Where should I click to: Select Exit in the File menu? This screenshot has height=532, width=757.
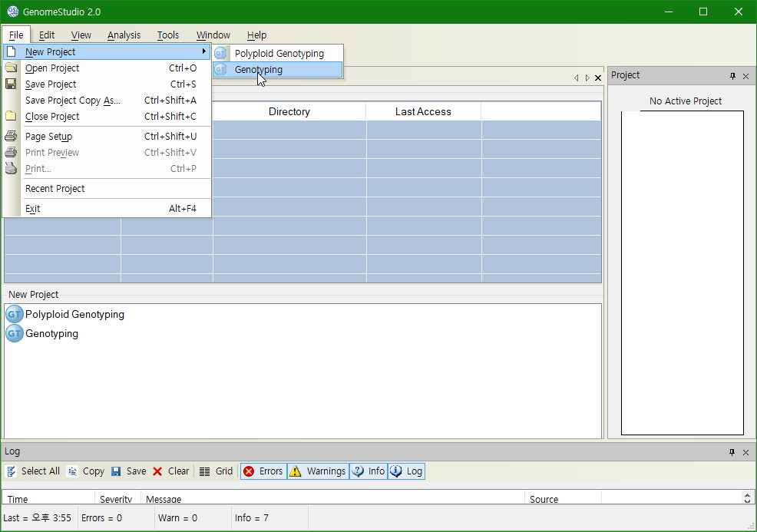(x=107, y=209)
